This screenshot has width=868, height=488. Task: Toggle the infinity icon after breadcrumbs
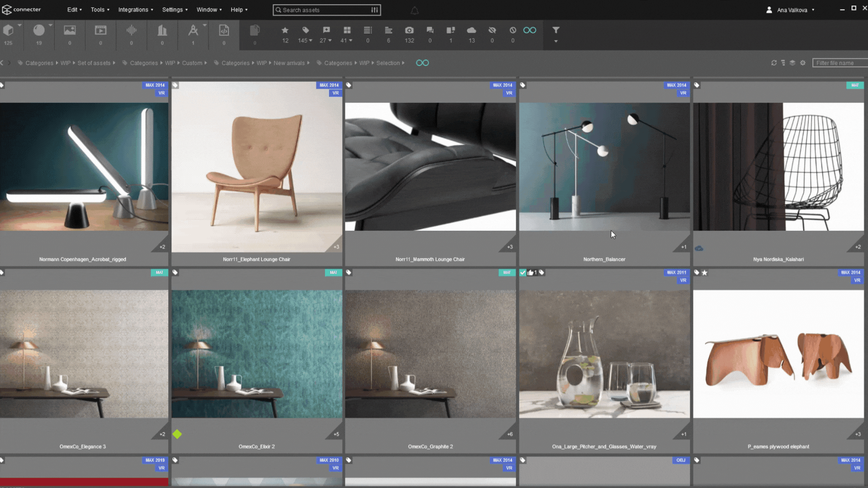click(422, 63)
